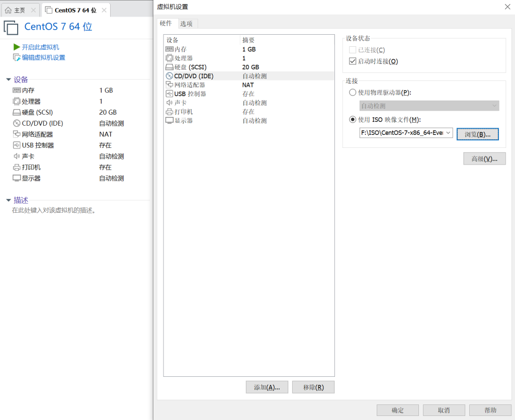Click the sound card speaker icon in the dialog list

[x=169, y=103]
